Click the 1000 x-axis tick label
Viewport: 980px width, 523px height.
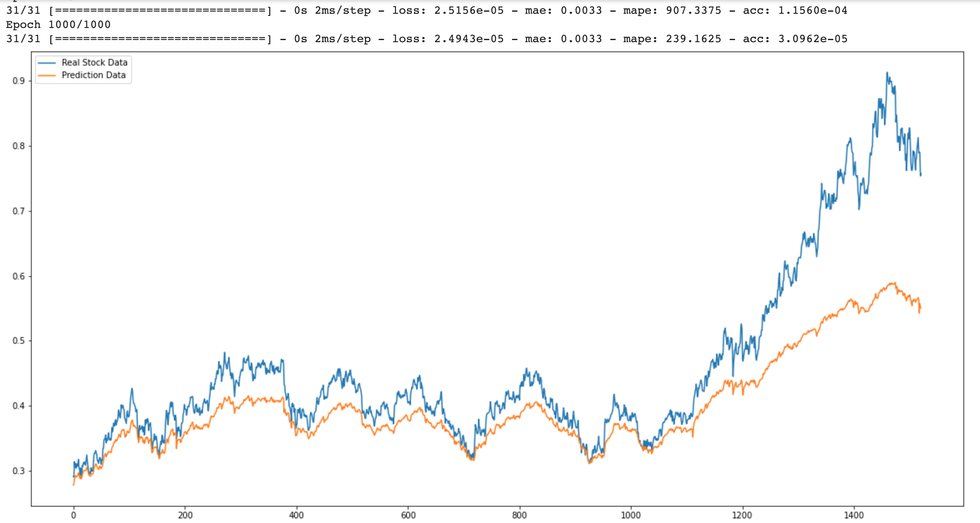coord(631,515)
